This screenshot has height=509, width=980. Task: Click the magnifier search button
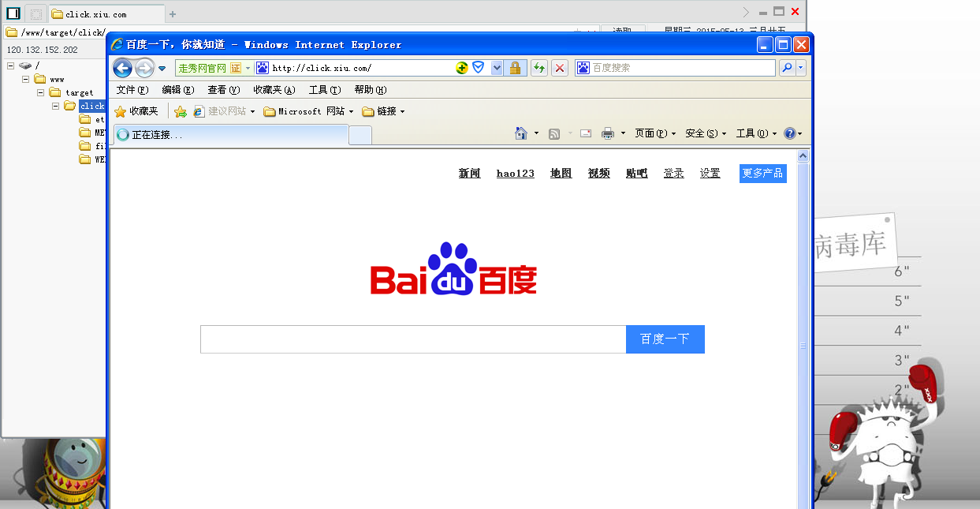(x=787, y=68)
